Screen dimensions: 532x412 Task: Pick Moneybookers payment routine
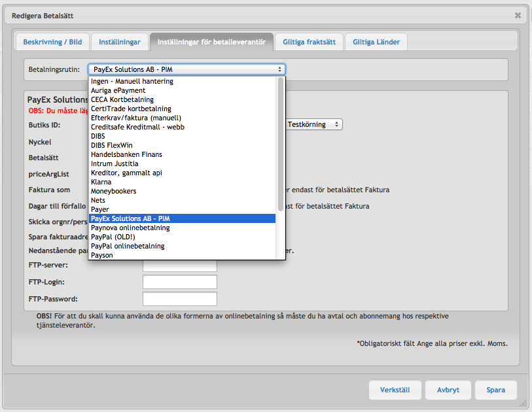click(182, 191)
